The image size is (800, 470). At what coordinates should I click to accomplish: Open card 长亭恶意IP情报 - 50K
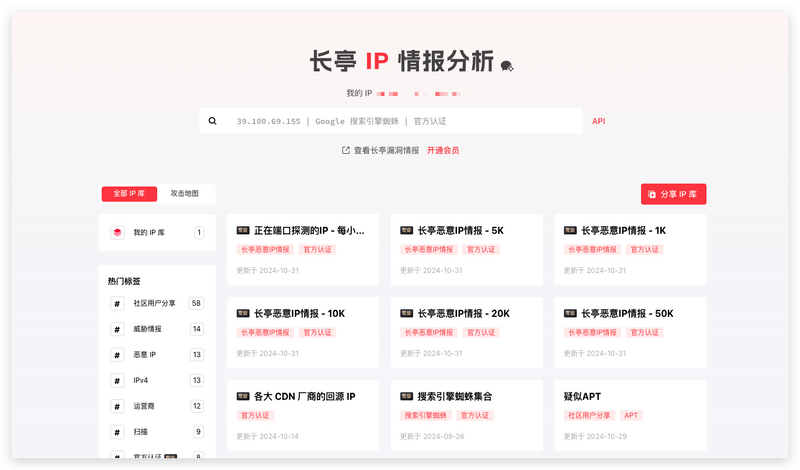[x=631, y=332]
